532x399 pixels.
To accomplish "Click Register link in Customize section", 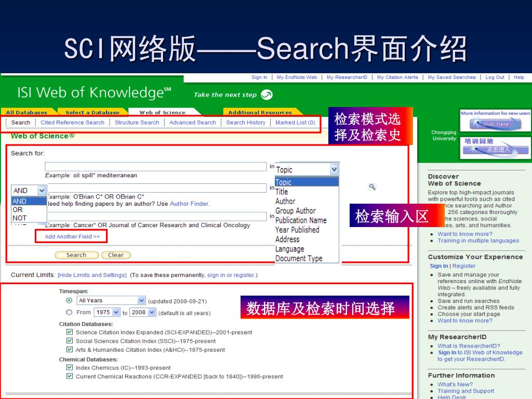I will [464, 266].
